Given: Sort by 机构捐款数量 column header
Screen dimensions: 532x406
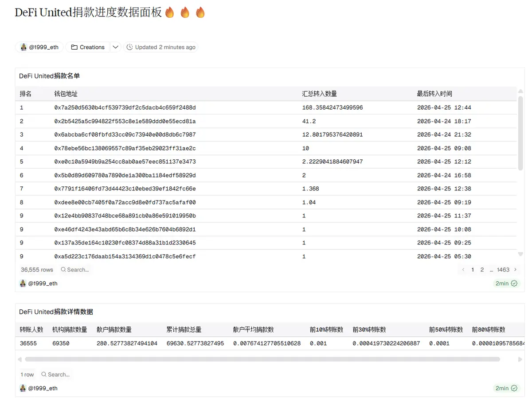Looking at the screenshot, I should [x=70, y=330].
